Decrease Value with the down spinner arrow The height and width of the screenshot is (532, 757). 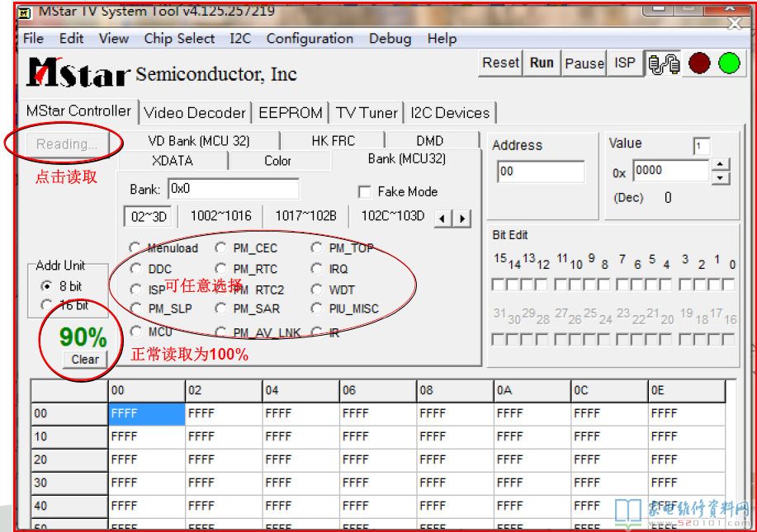point(721,177)
